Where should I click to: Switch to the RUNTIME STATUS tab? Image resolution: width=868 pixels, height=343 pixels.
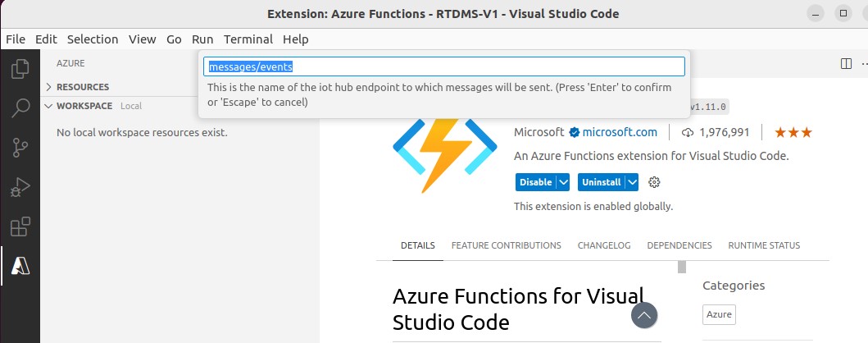(x=764, y=245)
